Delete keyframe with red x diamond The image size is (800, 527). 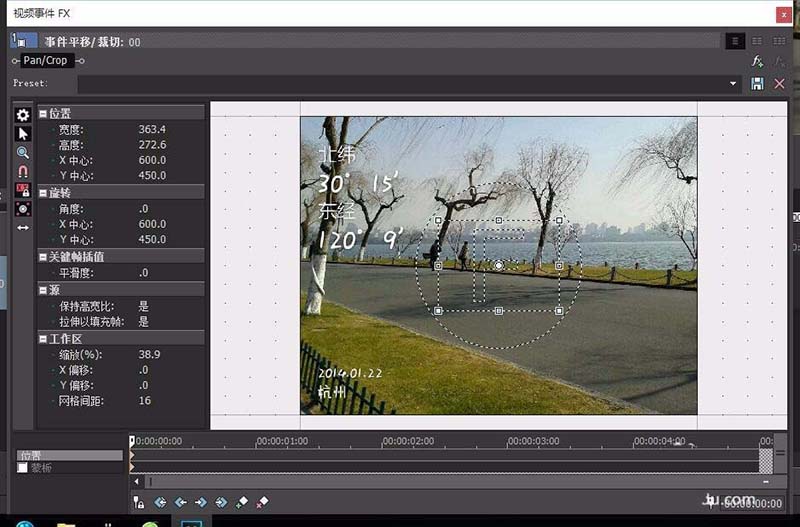262,503
